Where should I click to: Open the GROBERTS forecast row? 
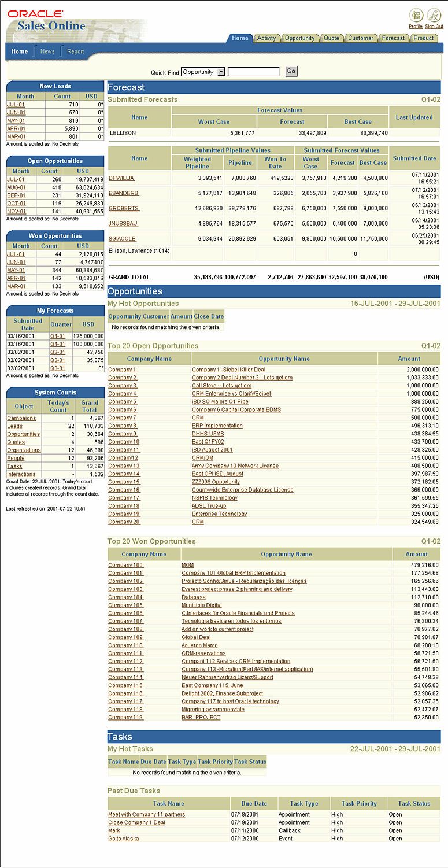tap(124, 208)
